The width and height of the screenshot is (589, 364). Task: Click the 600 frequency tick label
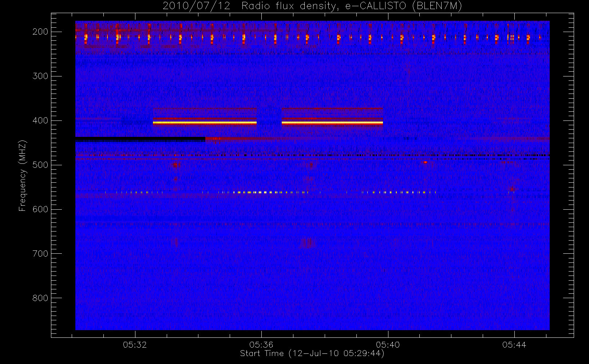(40, 209)
